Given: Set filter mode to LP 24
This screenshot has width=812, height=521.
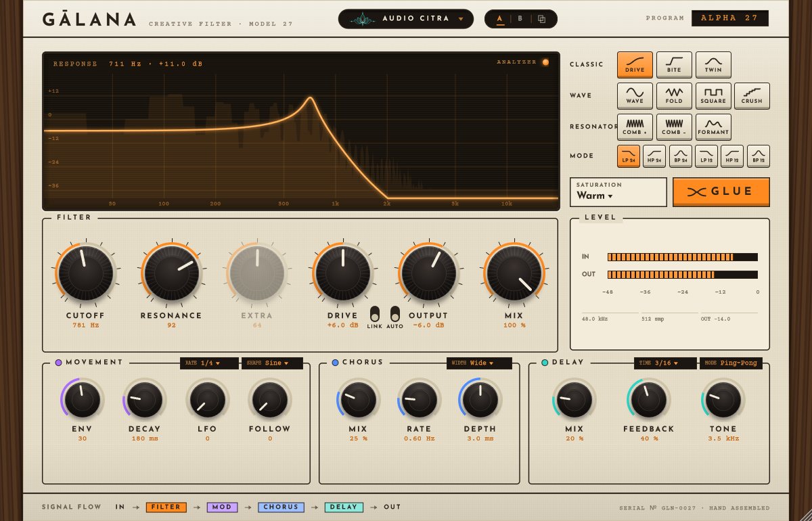Looking at the screenshot, I should coord(629,156).
